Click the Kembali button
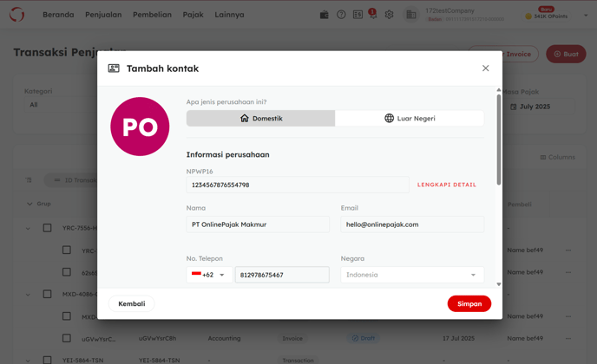 click(x=131, y=303)
